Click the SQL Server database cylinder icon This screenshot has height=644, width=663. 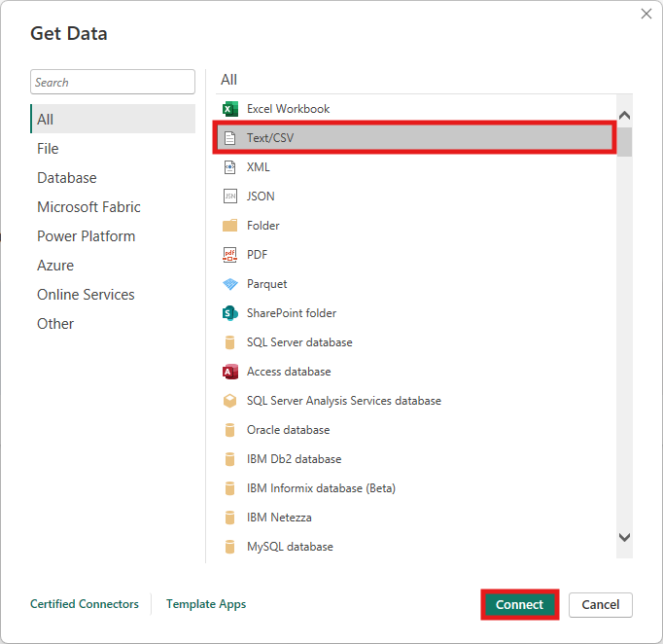(230, 342)
